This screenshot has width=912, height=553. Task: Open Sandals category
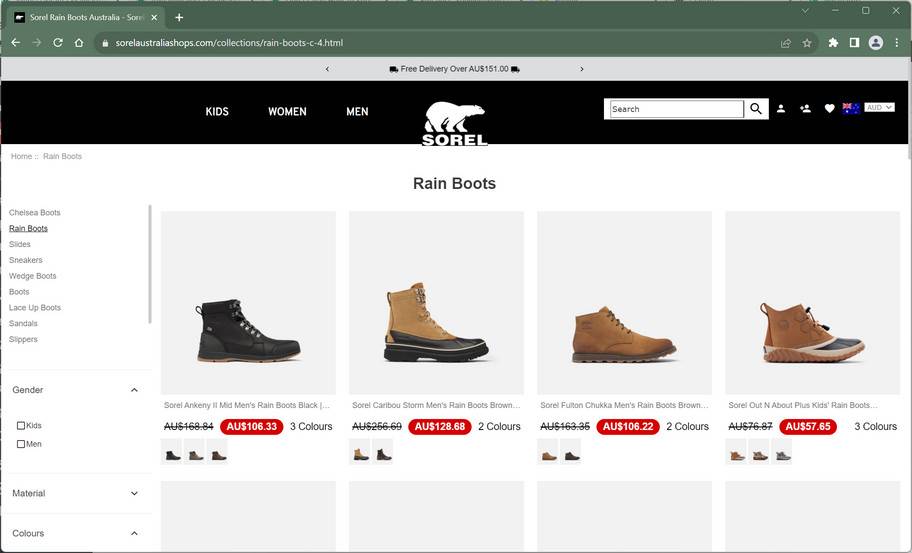click(x=23, y=323)
